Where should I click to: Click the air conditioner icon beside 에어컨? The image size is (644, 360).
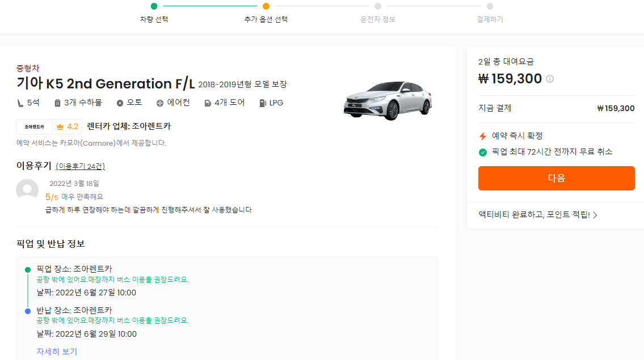(x=160, y=103)
